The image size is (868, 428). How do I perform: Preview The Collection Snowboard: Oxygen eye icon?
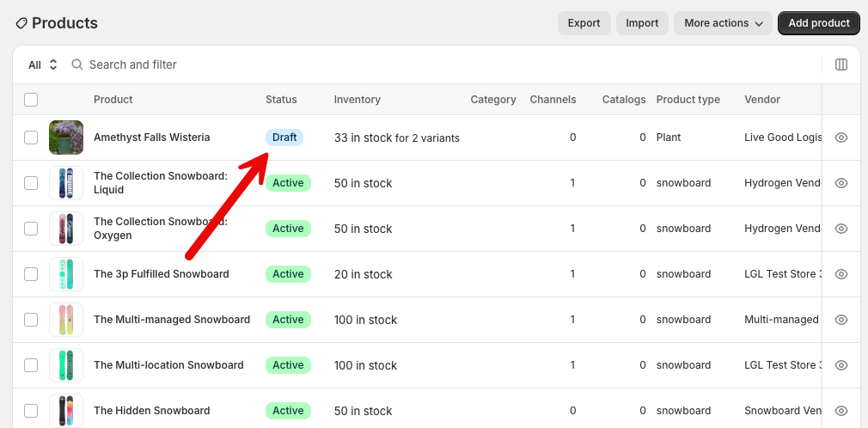click(x=840, y=228)
